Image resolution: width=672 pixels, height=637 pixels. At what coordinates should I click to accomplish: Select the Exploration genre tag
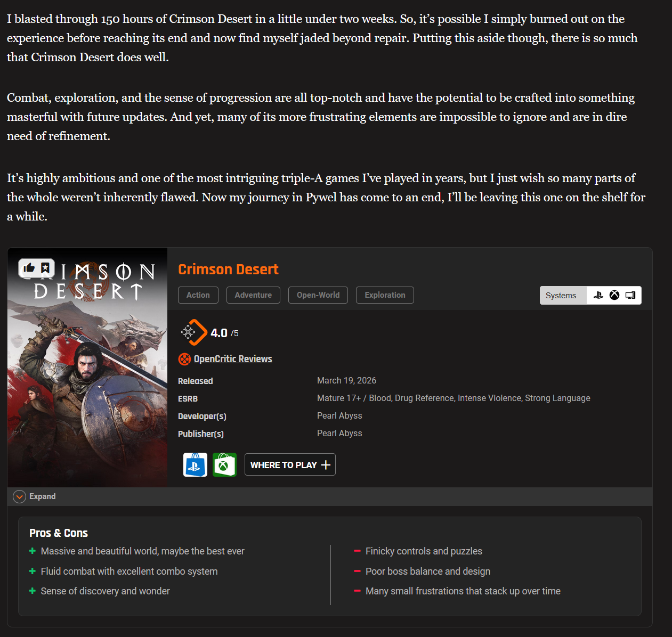click(385, 295)
